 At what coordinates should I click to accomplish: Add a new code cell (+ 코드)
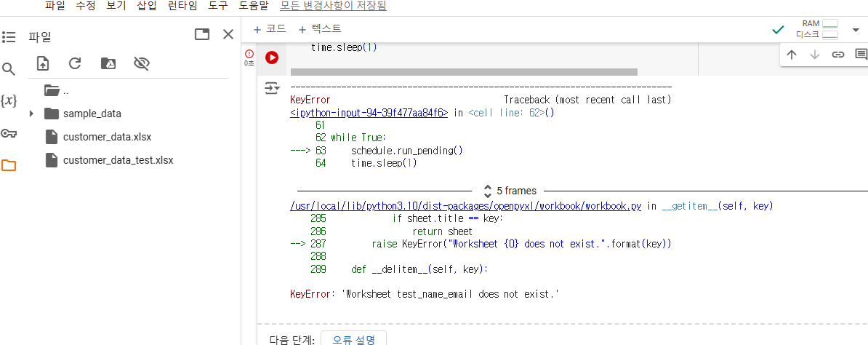point(270,29)
